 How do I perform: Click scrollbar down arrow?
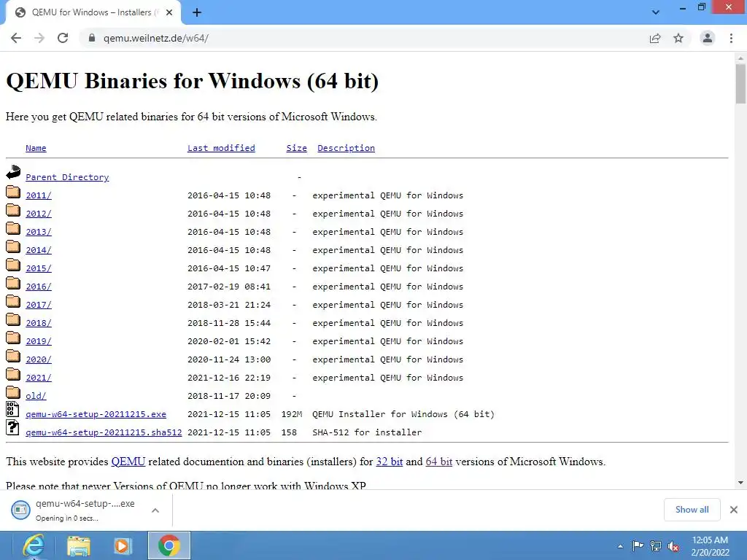pos(740,483)
